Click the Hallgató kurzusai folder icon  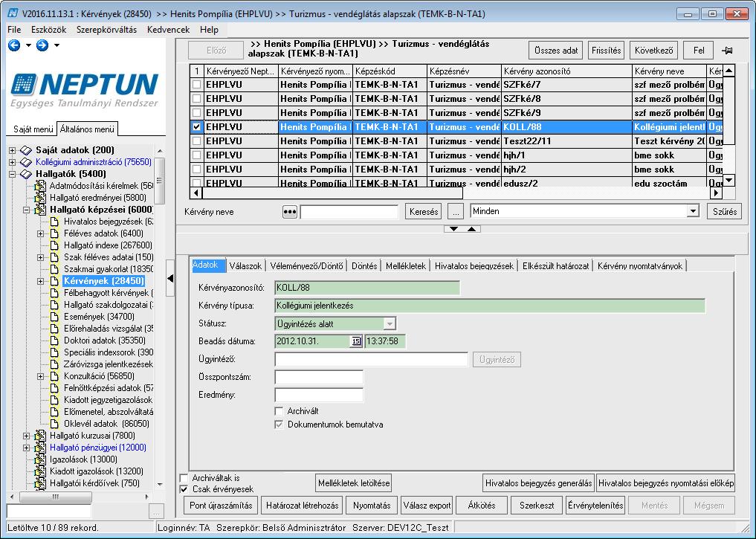click(40, 436)
